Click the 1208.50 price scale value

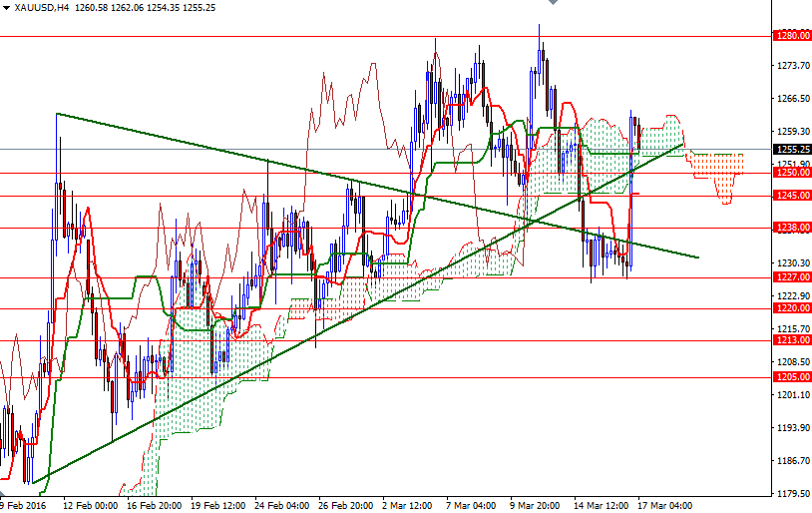pyautogui.click(x=793, y=362)
